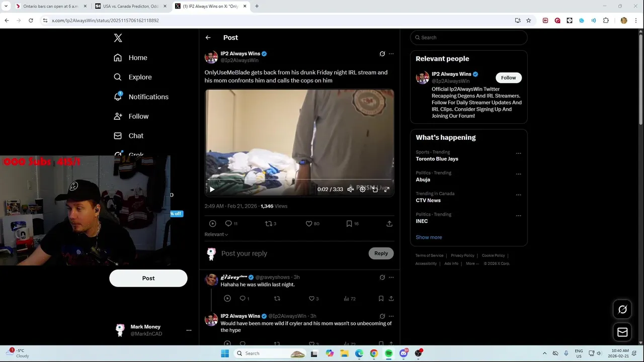Share the graveyshows reply
Viewport: 644px width, 362px height.
tap(391, 299)
